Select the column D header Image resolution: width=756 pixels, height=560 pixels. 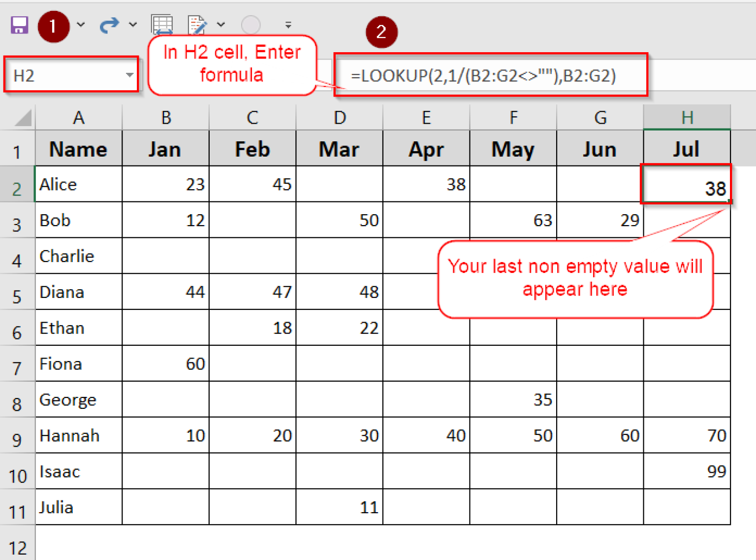339,118
